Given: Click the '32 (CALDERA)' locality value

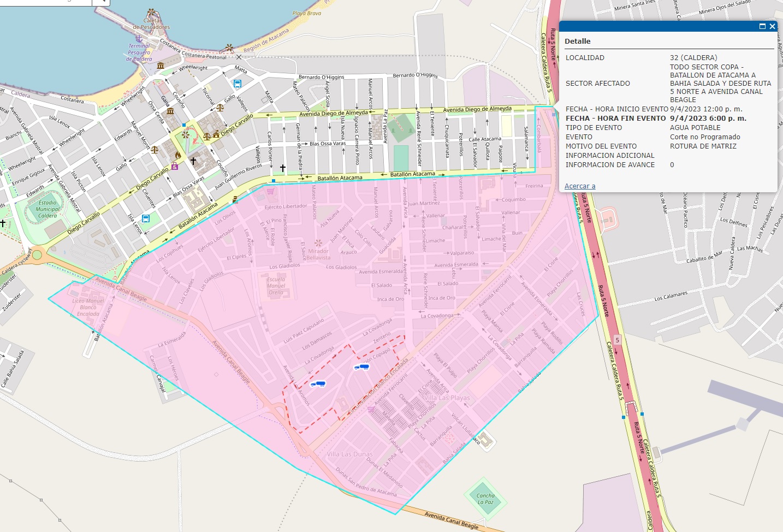Looking at the screenshot, I should pyautogui.click(x=693, y=58).
